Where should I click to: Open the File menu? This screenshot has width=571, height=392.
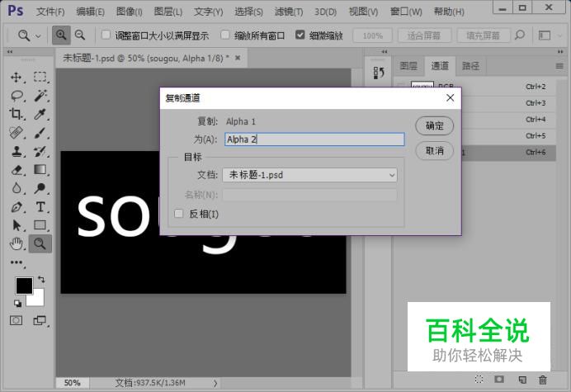[50, 12]
